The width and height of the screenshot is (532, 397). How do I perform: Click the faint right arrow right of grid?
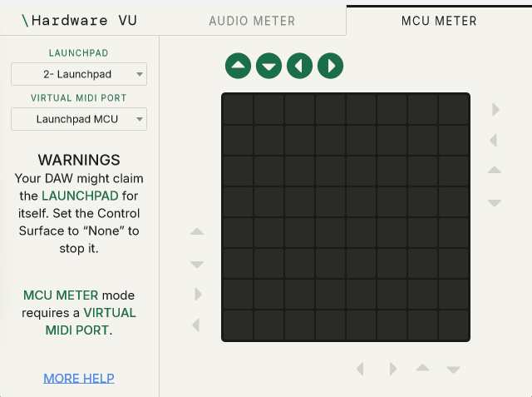495,109
